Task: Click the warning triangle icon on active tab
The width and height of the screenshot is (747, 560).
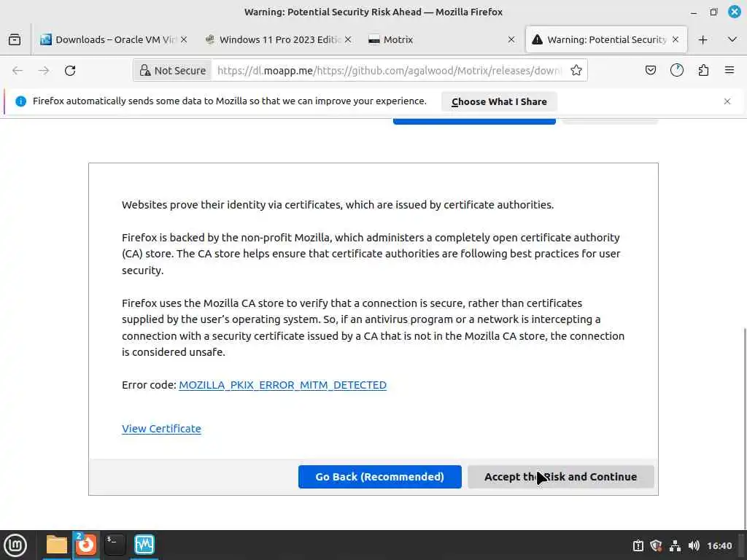Action: 537,39
